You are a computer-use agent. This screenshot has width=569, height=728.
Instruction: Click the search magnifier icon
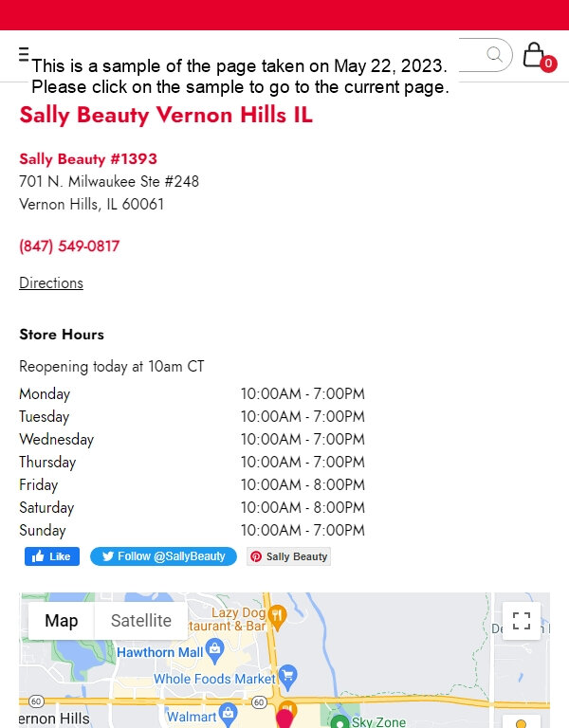click(495, 54)
